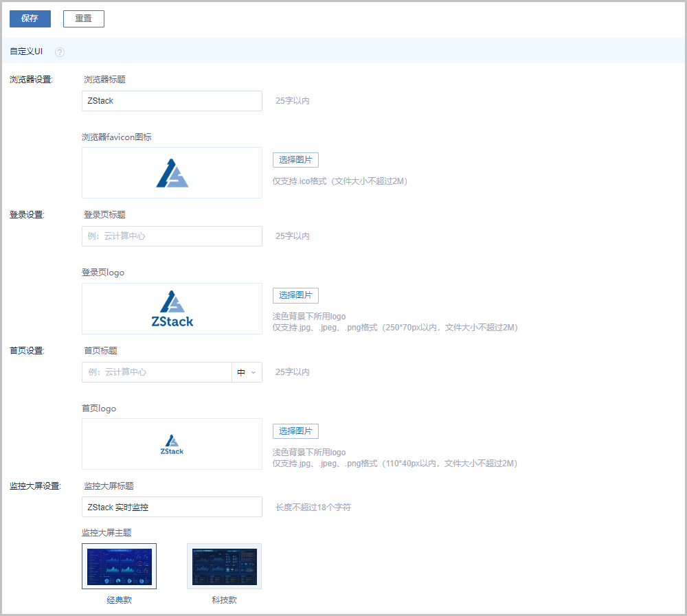Select the 经典款 dashboard theme thumbnail
Image resolution: width=687 pixels, height=616 pixels.
point(119,566)
